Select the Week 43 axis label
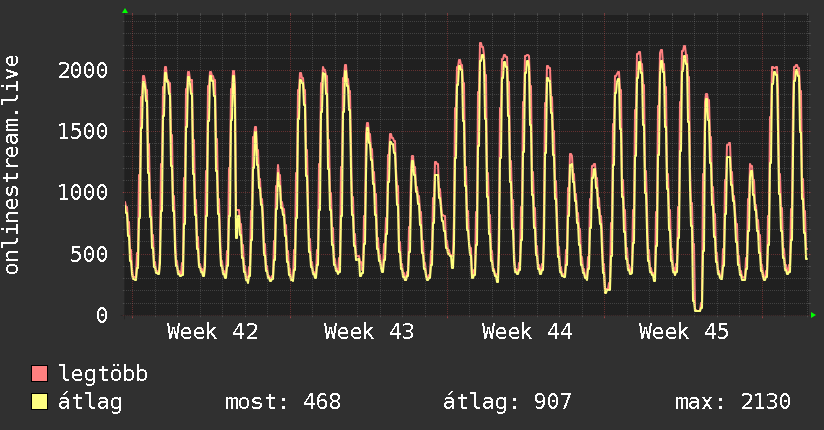 [369, 332]
